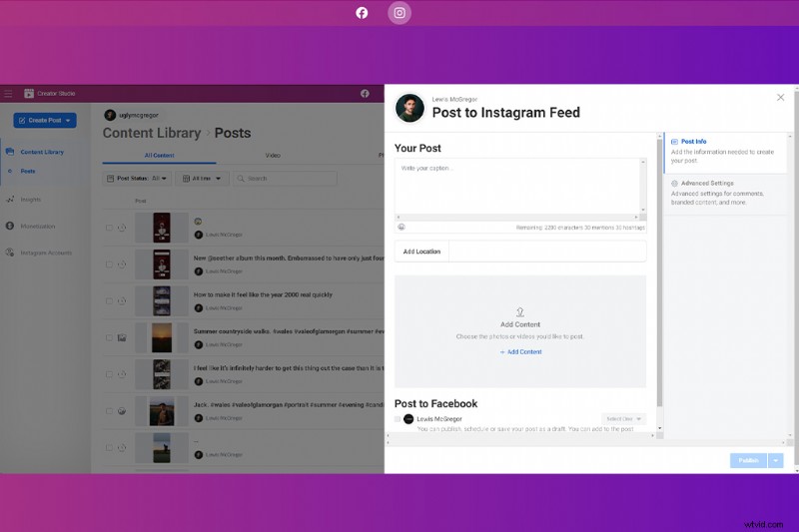Open the thumbnail of the last visible post row

162,447
